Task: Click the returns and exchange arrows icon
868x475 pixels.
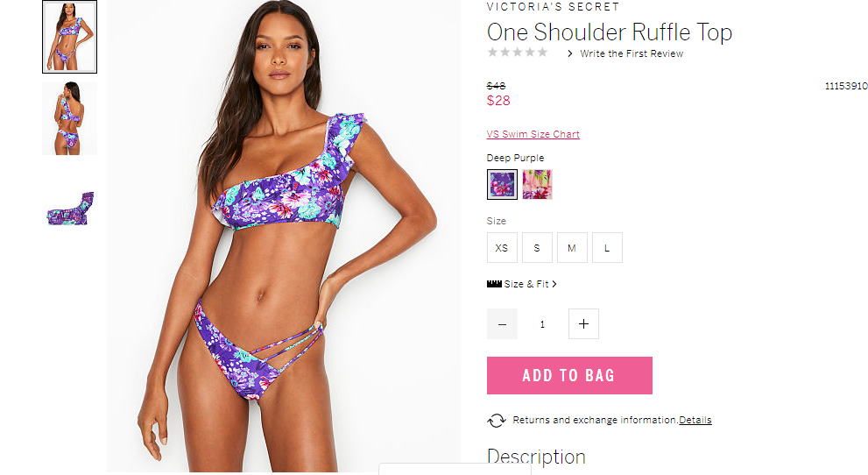Action: [497, 420]
